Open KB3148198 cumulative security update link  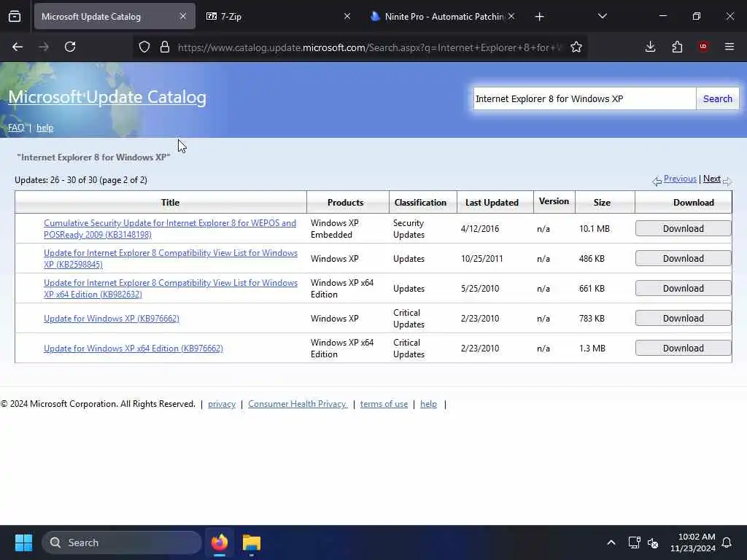click(x=169, y=228)
